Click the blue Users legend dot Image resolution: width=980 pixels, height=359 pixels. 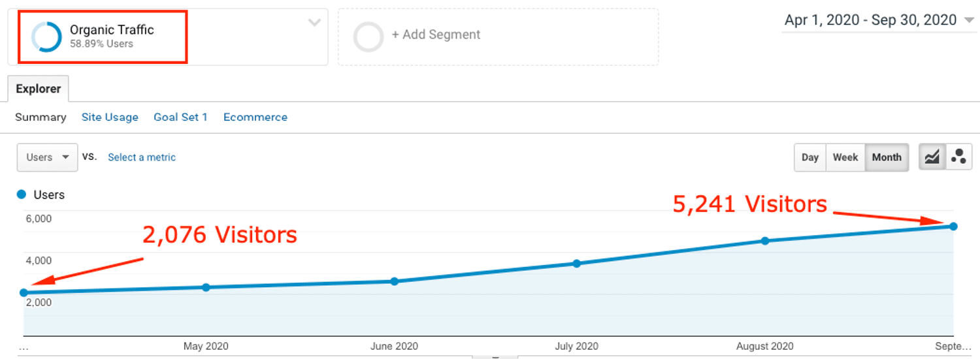coord(22,195)
